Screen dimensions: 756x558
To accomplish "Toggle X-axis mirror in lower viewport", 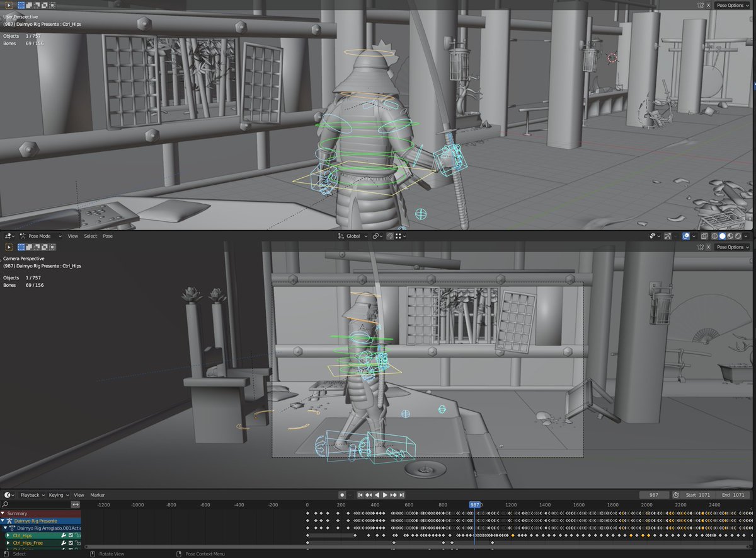I will pyautogui.click(x=708, y=247).
